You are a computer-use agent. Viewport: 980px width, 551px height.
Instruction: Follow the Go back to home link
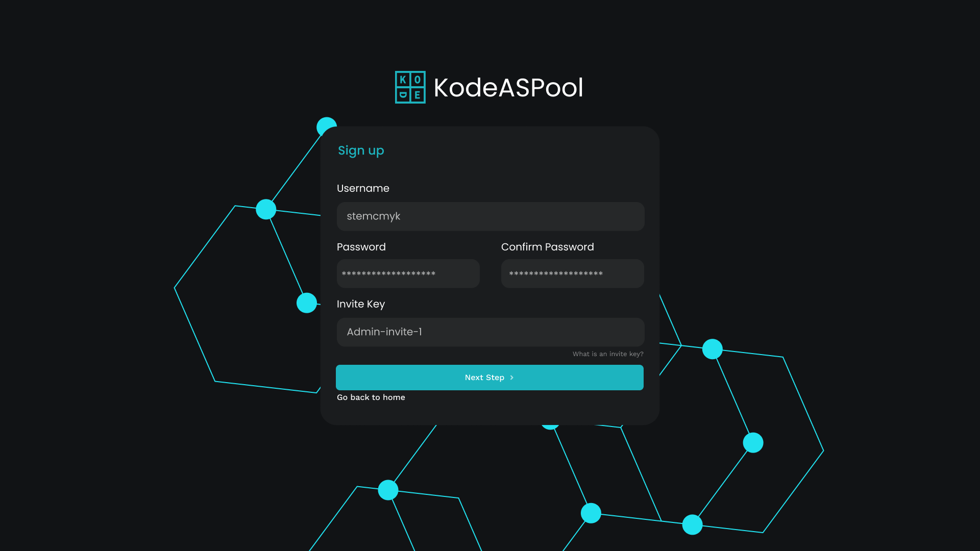point(371,397)
